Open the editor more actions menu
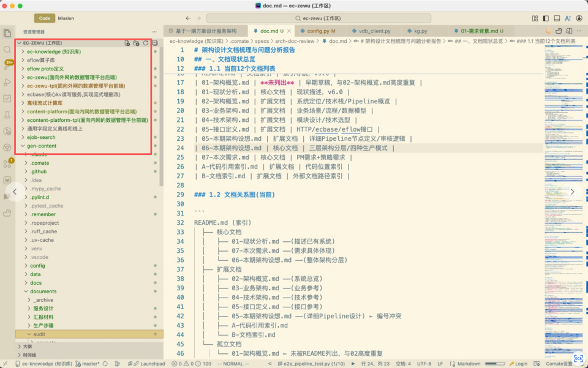Screen dimensions: 588x368 tap(579, 31)
